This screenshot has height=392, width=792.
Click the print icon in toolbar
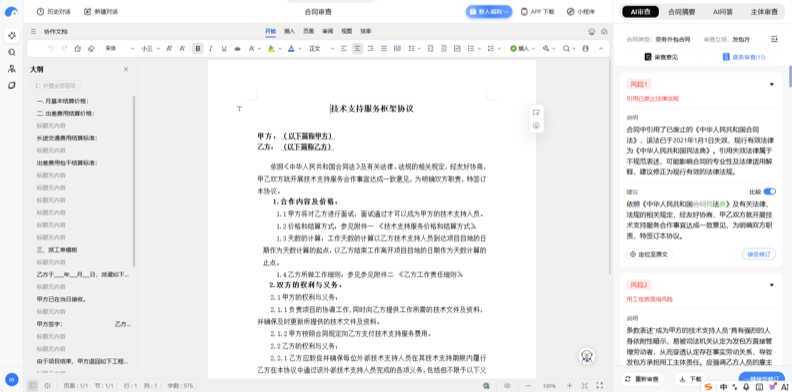pyautogui.click(x=585, y=48)
